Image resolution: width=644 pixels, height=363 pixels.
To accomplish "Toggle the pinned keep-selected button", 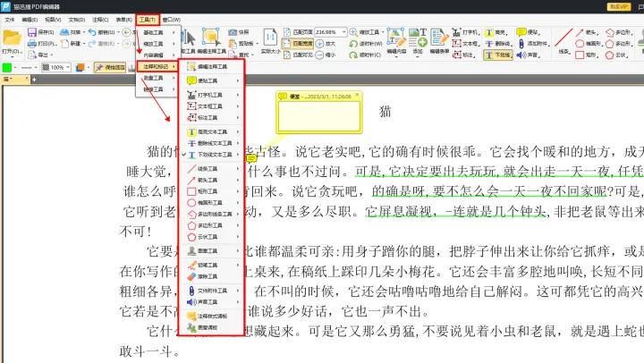I will coord(110,67).
